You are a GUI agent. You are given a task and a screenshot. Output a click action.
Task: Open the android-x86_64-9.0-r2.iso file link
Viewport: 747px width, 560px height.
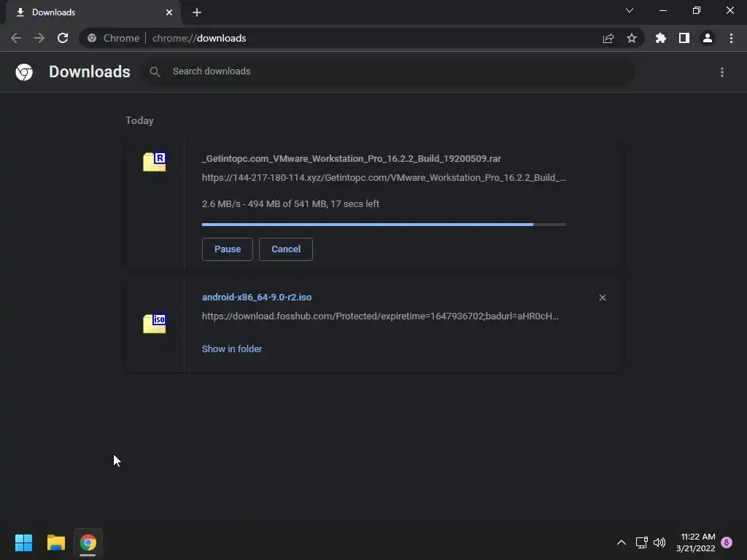[x=257, y=297]
